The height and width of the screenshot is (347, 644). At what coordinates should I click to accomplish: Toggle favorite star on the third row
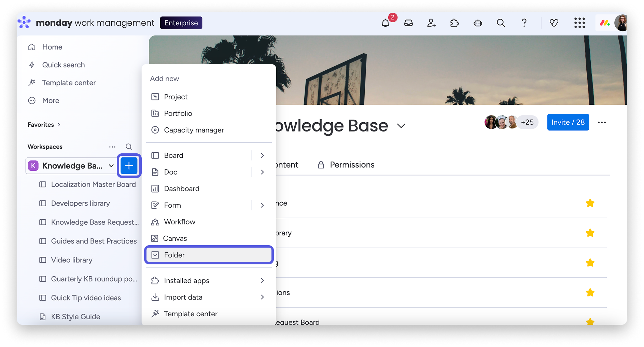590,263
